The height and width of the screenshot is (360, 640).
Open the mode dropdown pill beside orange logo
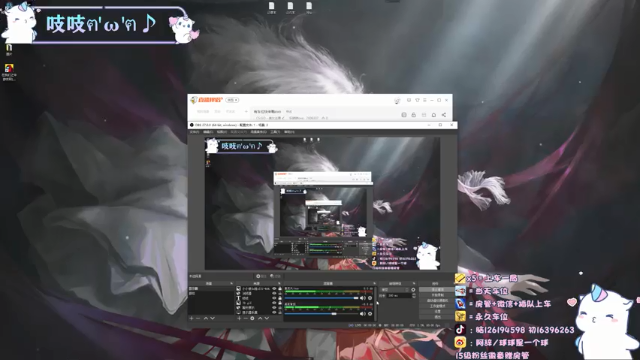[232, 100]
